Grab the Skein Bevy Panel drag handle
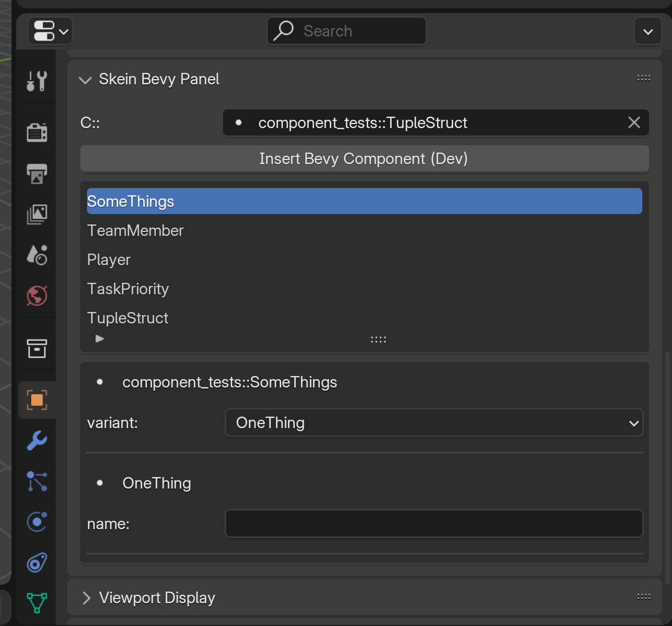Viewport: 672px width, 626px height. pos(644,78)
